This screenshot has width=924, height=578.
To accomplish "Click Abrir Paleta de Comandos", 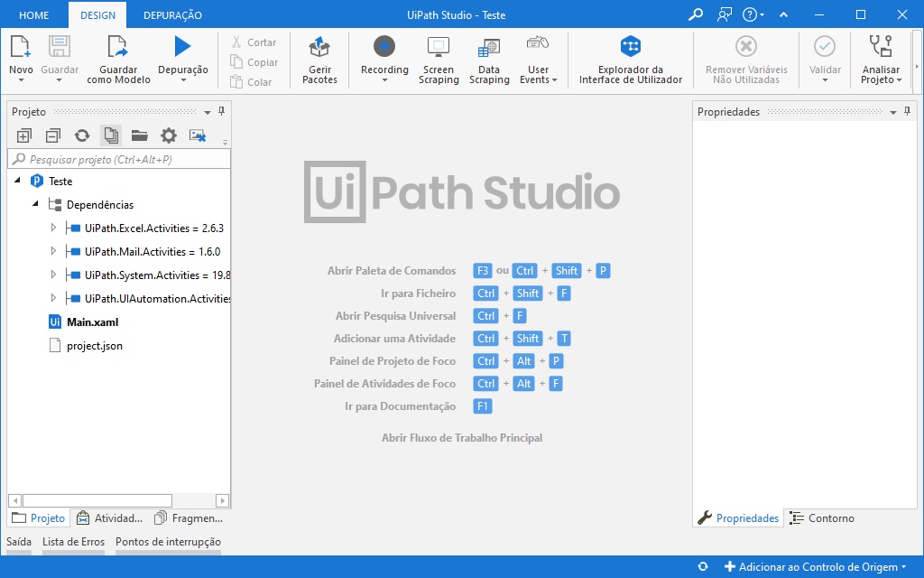I will (x=392, y=271).
